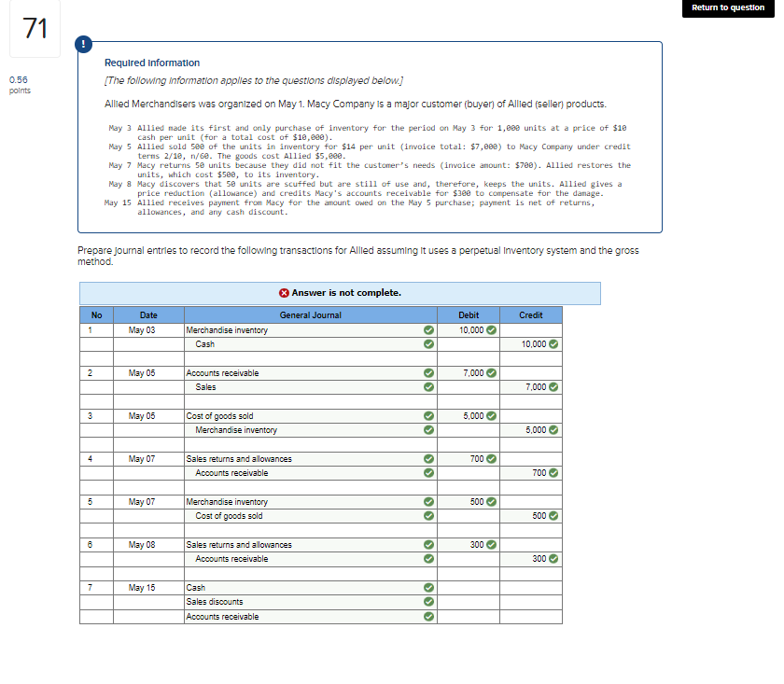Click the green checkmark beside Merchandise inventory May 03
The width and height of the screenshot is (784, 684).
click(427, 329)
